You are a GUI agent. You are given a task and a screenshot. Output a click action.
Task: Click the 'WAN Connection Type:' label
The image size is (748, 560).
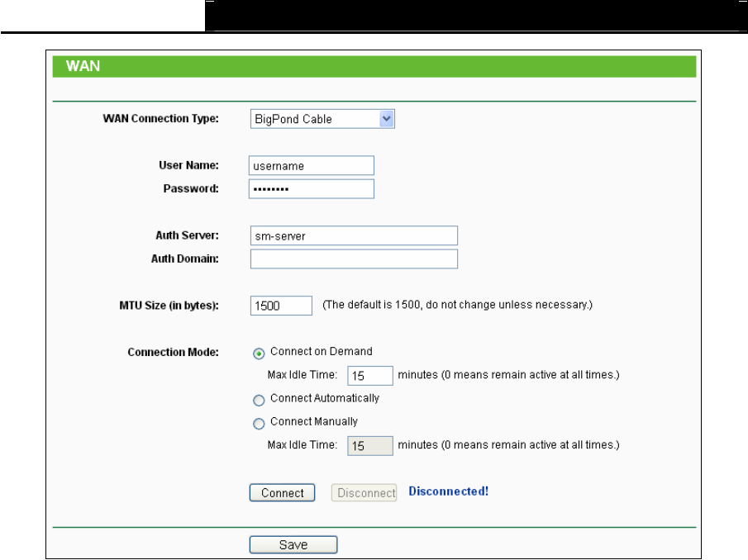161,119
